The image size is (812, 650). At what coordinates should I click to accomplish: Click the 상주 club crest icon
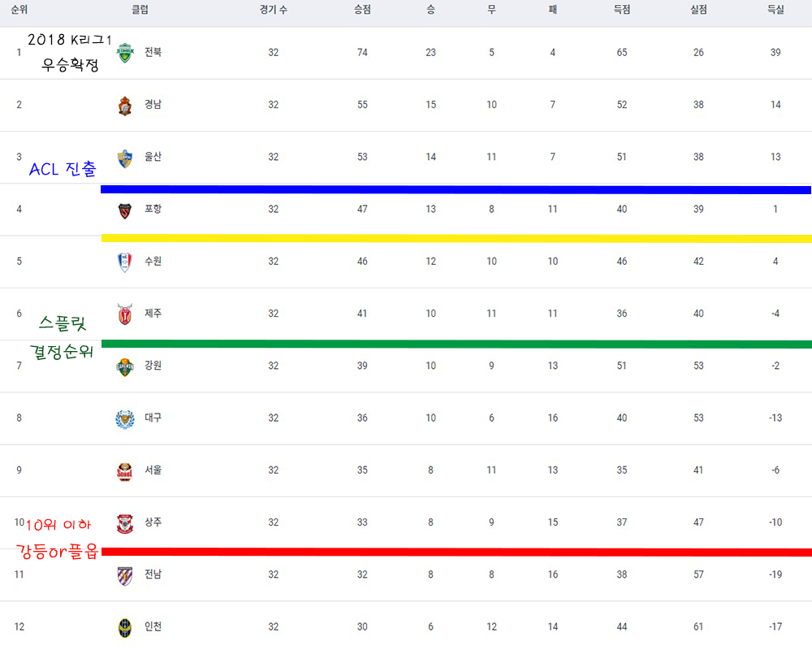point(124,523)
